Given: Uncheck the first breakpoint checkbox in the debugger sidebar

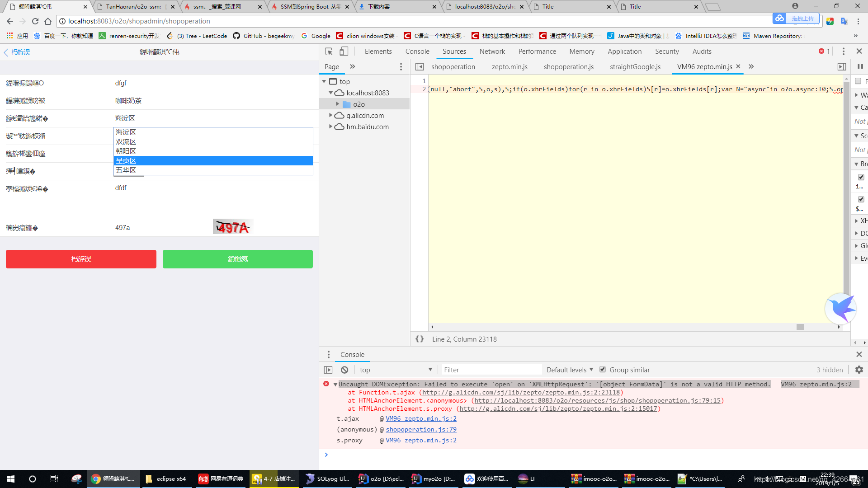Looking at the screenshot, I should coord(861,177).
